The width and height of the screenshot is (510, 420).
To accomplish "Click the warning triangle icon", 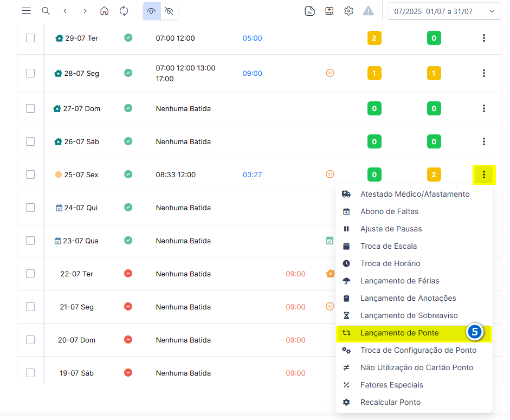I will tap(368, 11).
